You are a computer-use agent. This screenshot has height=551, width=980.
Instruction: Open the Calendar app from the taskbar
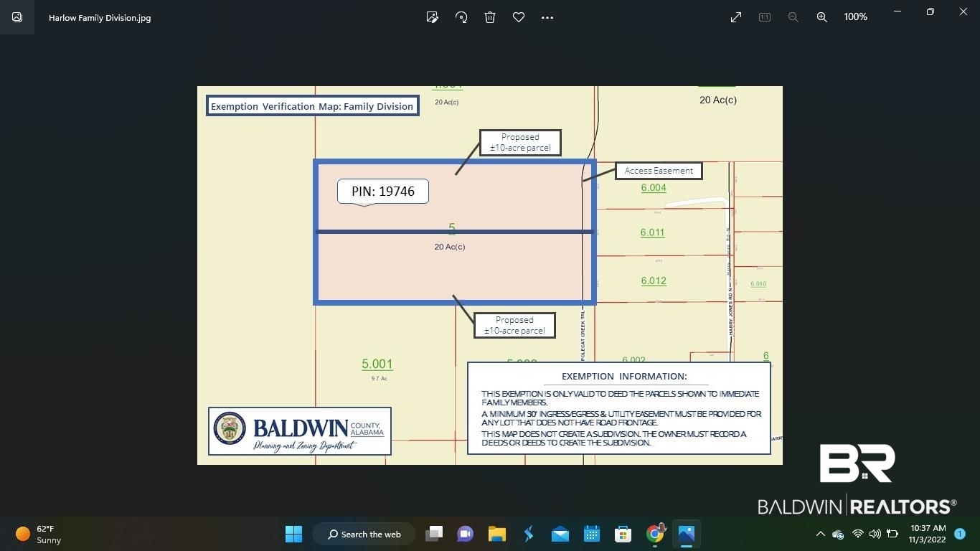click(592, 534)
